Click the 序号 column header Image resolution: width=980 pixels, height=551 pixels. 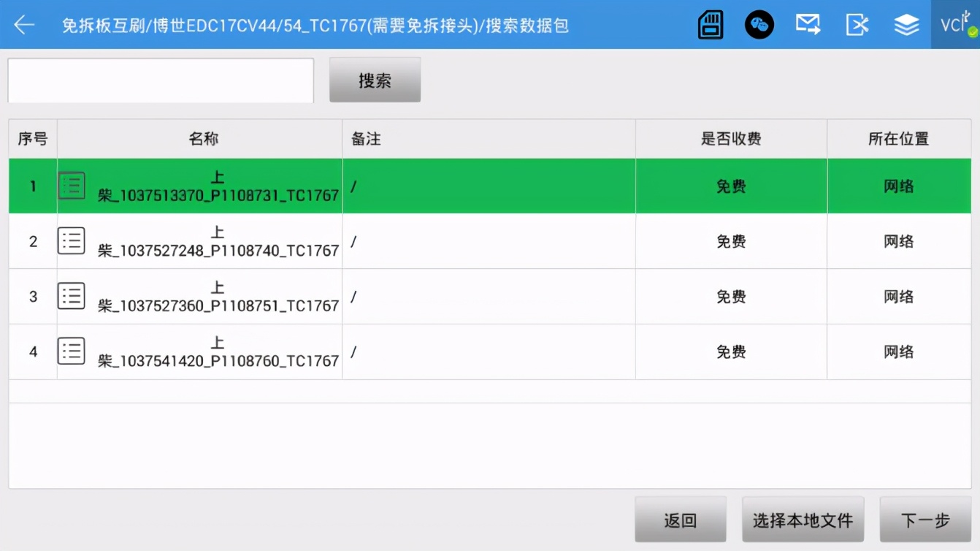33,139
